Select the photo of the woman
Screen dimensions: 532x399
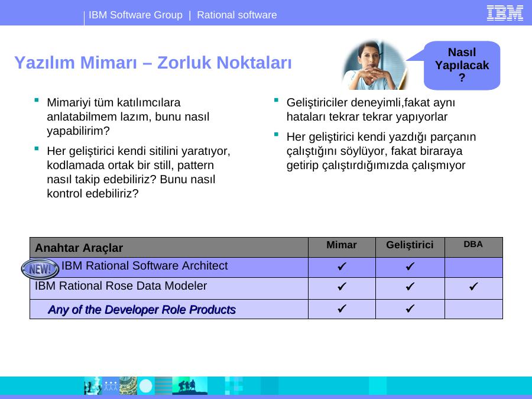[375, 65]
